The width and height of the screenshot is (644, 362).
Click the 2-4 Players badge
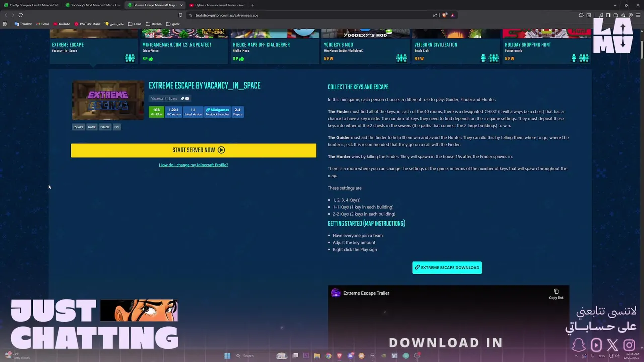pyautogui.click(x=237, y=112)
